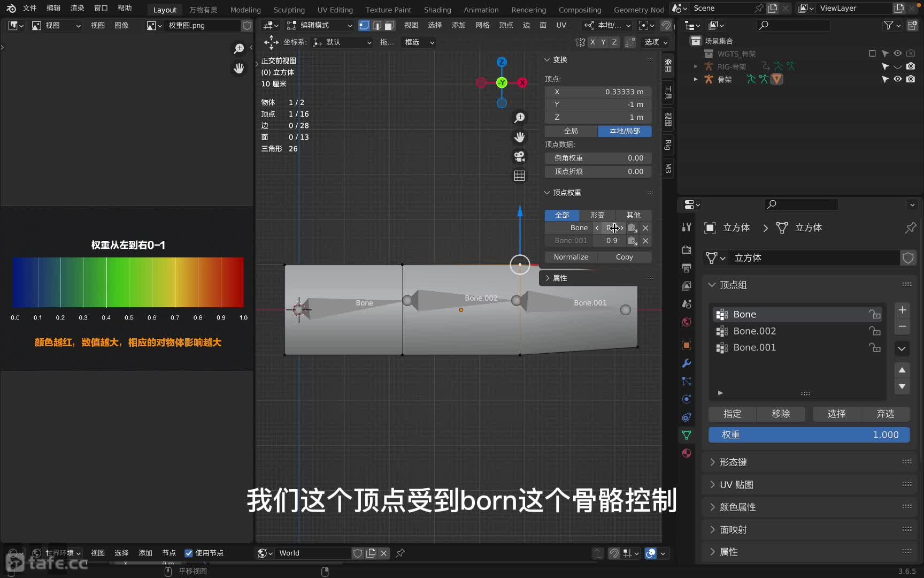Open the Render properties tab

tap(687, 250)
